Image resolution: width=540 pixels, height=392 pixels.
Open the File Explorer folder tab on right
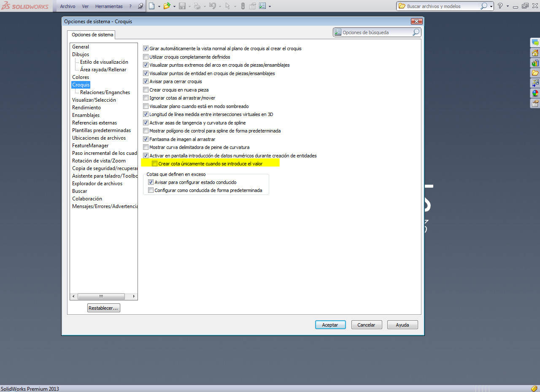[x=535, y=73]
